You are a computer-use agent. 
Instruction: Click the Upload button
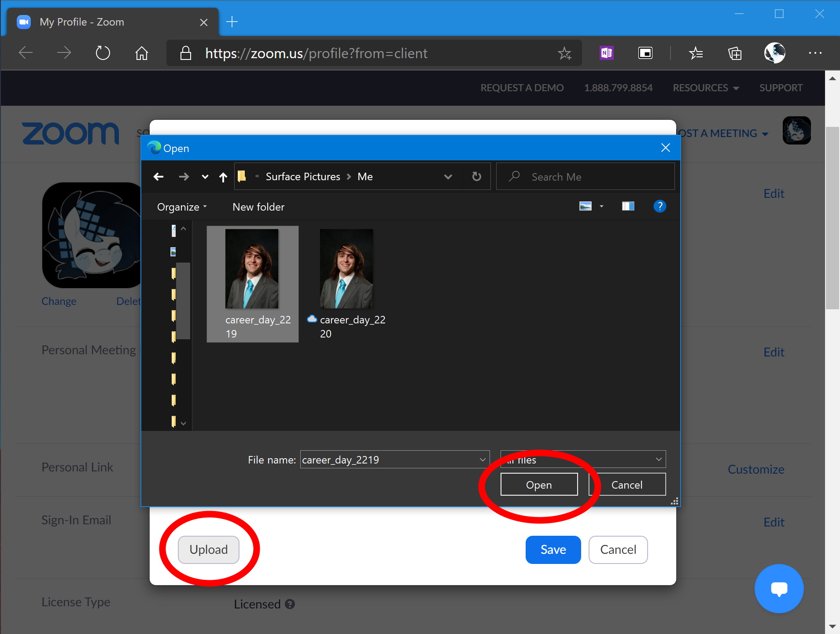coord(208,549)
